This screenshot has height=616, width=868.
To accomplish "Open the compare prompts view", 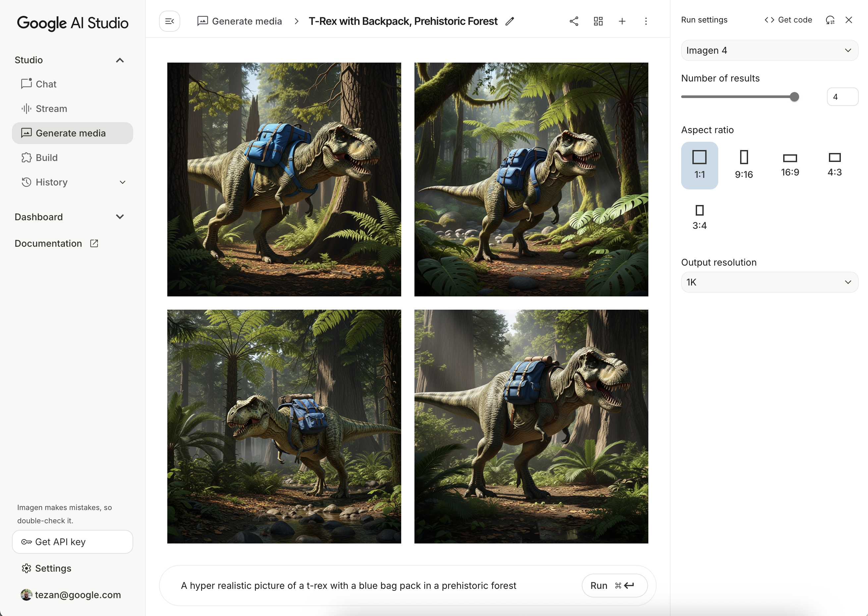I will click(x=598, y=21).
